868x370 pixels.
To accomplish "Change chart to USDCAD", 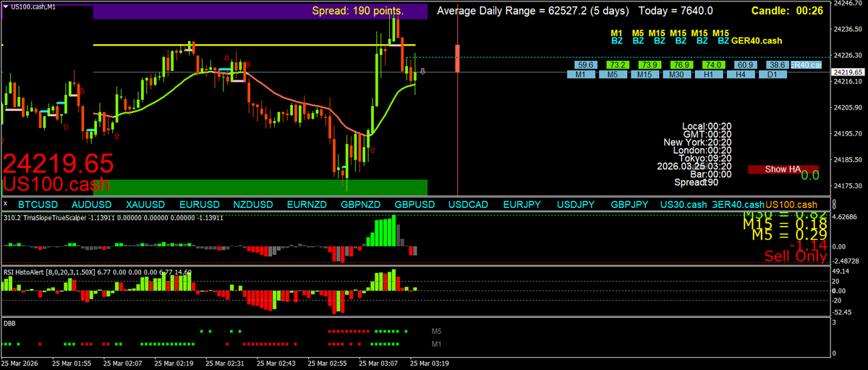I will (469, 205).
